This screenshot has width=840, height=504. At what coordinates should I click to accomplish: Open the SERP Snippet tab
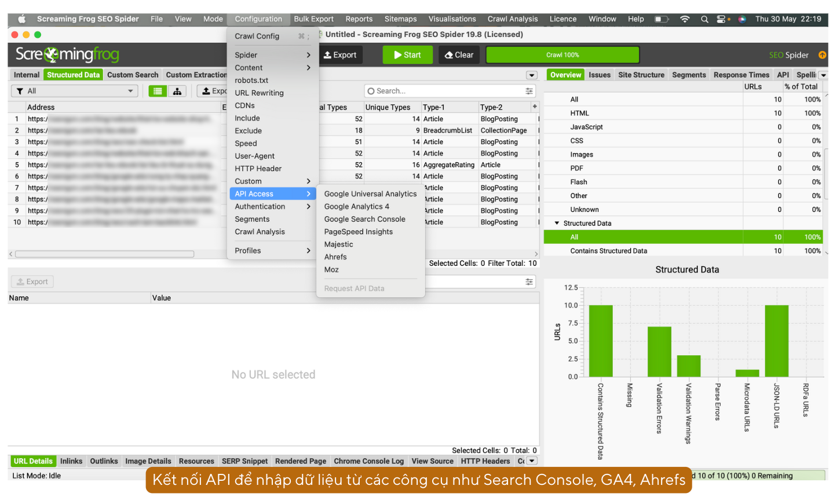pyautogui.click(x=244, y=461)
